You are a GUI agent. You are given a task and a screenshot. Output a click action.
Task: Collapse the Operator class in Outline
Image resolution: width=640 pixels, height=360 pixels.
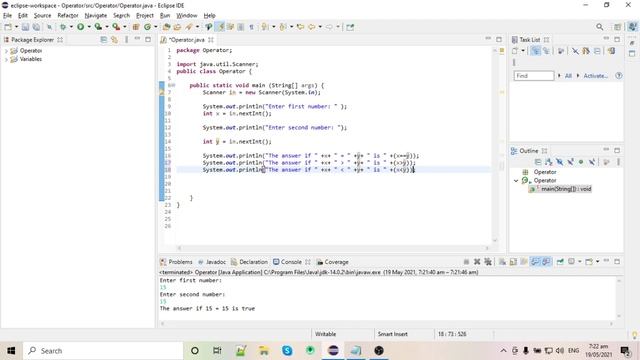pyautogui.click(x=516, y=180)
